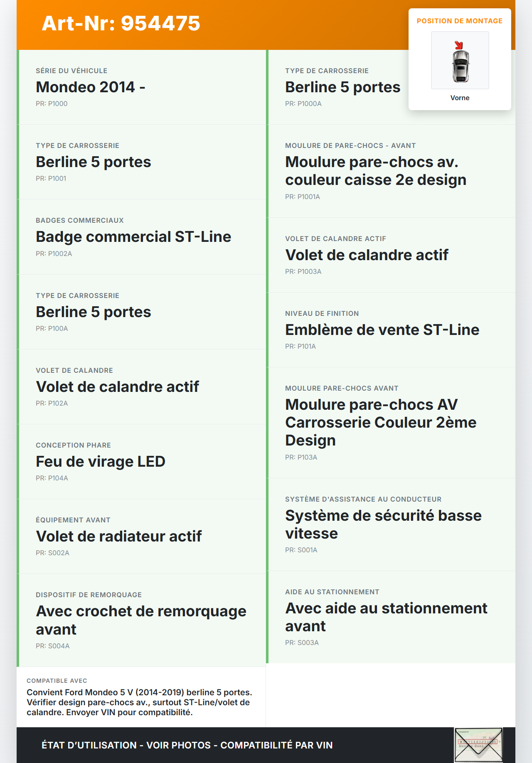Click the Position de montage title
532x763 pixels.
point(459,21)
